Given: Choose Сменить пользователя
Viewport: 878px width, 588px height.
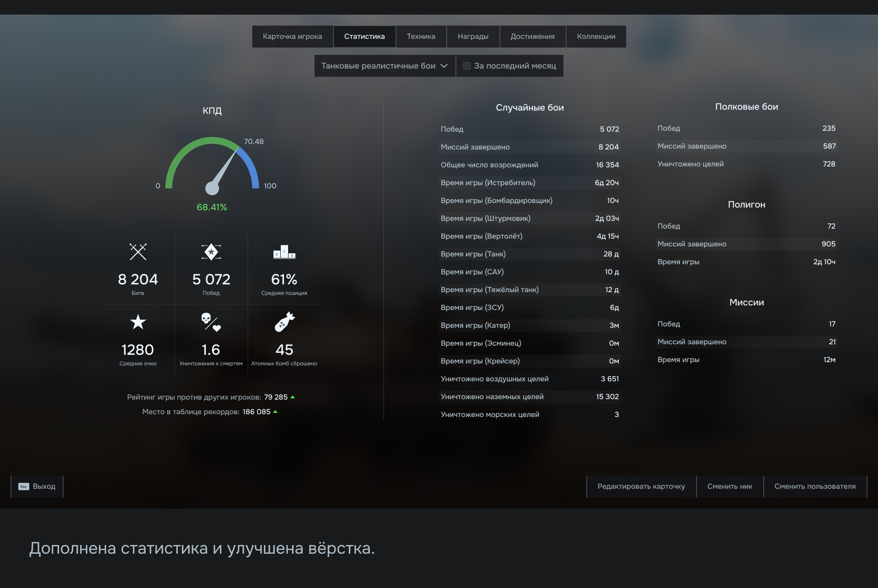Looking at the screenshot, I should coord(815,486).
